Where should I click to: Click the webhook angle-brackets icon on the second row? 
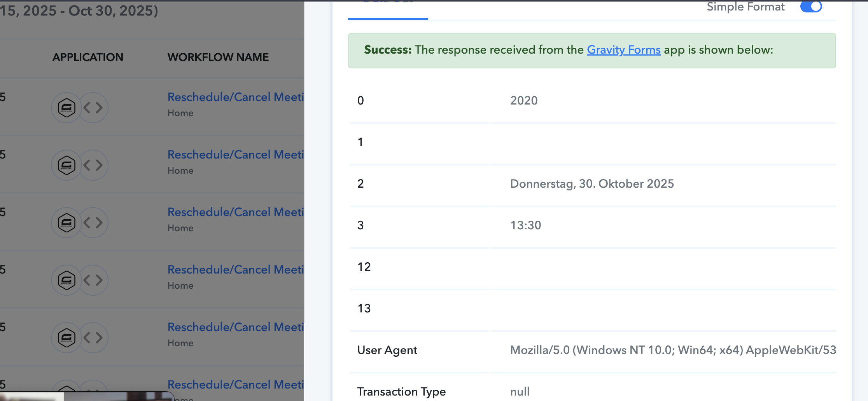[93, 165]
